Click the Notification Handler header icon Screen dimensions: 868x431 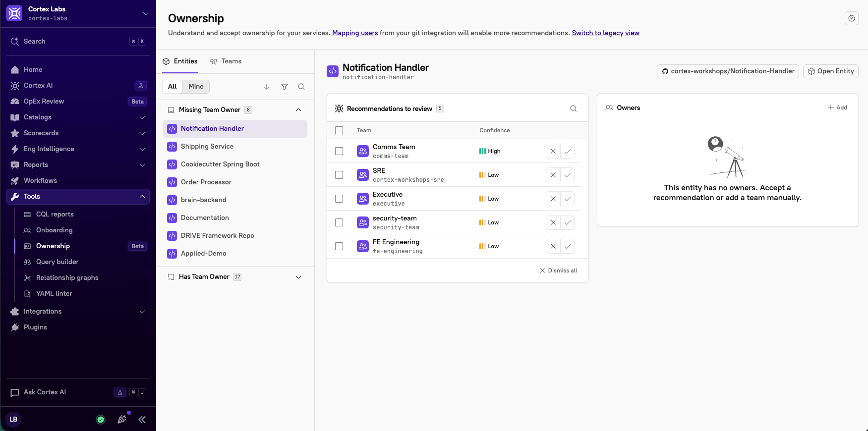coord(333,71)
